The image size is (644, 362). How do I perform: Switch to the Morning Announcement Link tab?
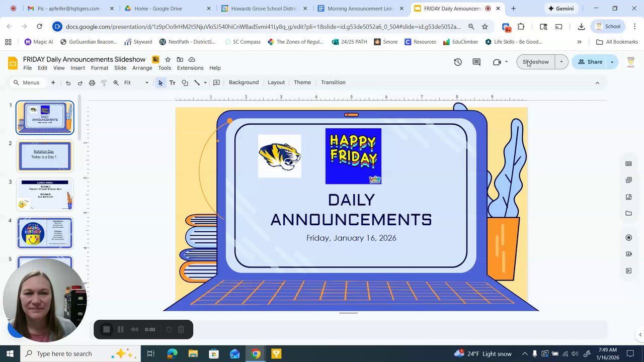(360, 9)
